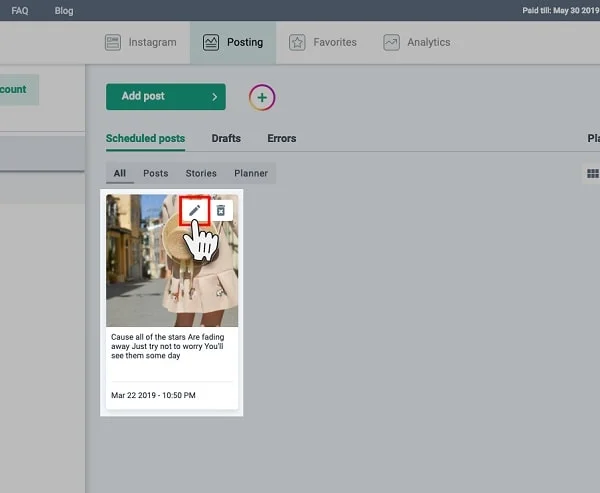Filter the list by Posts
This screenshot has width=600, height=493.
155,173
